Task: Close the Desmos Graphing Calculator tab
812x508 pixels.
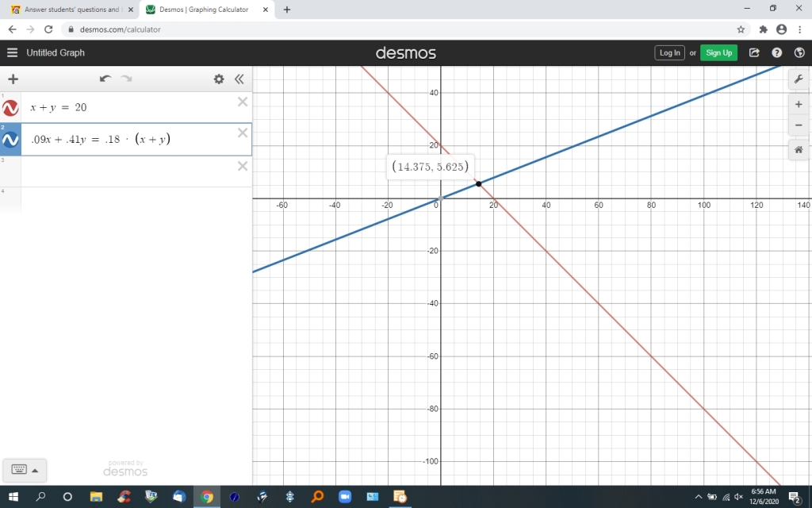Action: click(266, 10)
